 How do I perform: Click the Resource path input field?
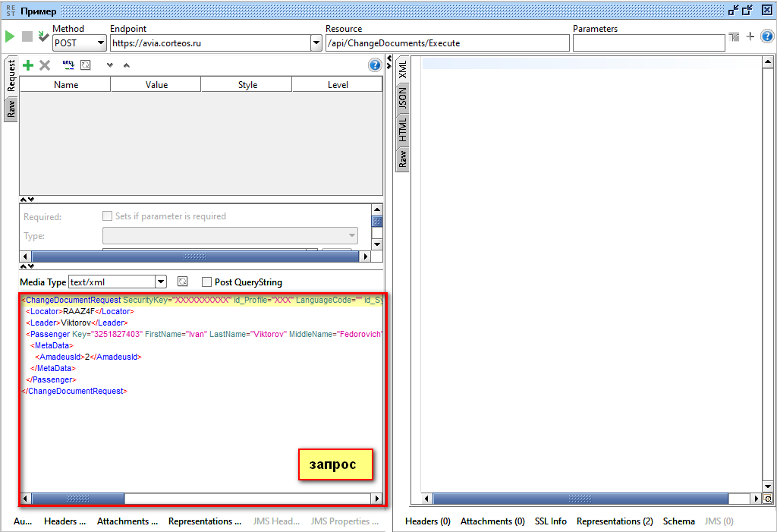[x=447, y=43]
